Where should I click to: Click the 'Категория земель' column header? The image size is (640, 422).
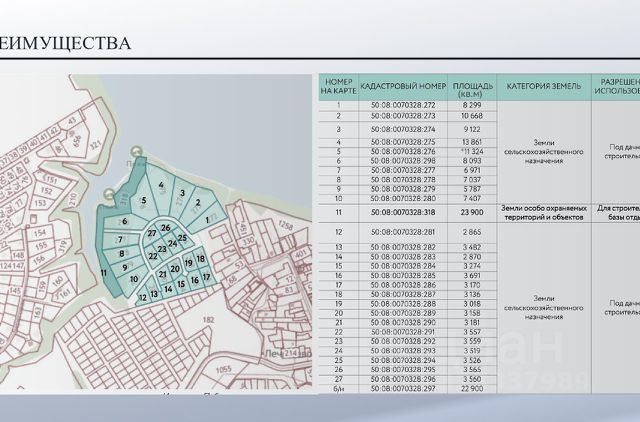point(544,87)
